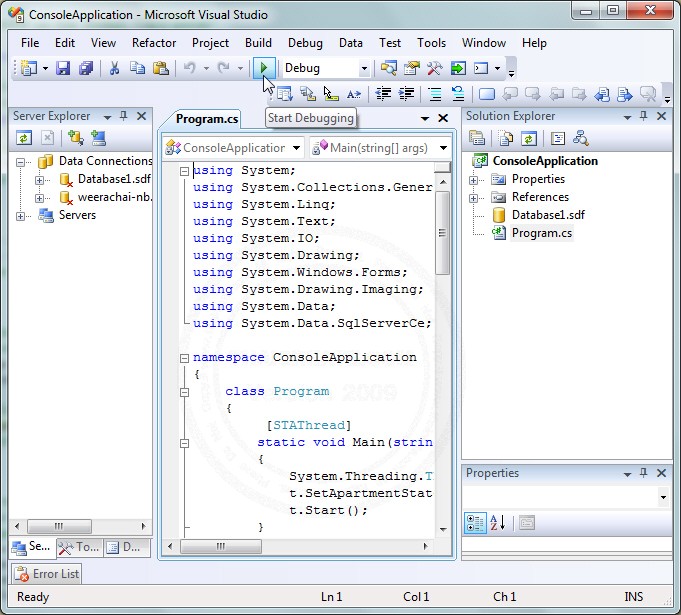
Task: Click the Copy icon in the toolbar
Action: click(x=138, y=68)
